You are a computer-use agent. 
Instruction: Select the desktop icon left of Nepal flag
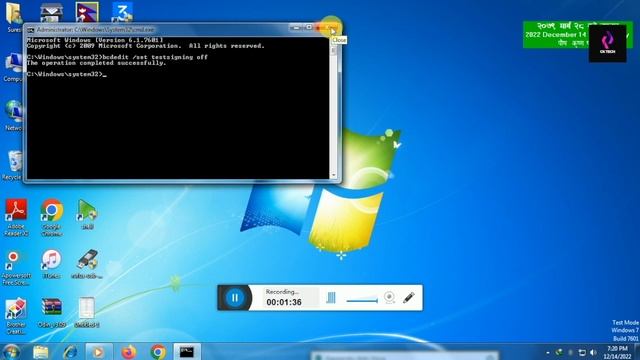[51, 12]
